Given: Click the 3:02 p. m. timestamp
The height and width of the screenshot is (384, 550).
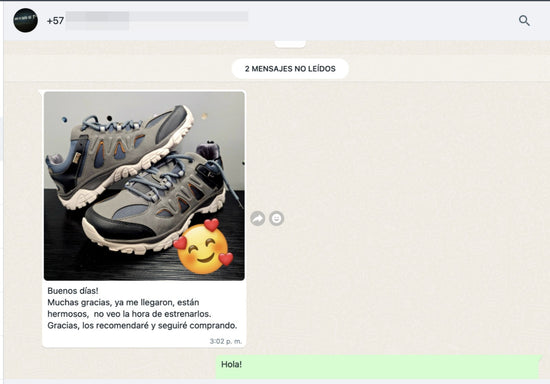Looking at the screenshot, I should (x=226, y=341).
